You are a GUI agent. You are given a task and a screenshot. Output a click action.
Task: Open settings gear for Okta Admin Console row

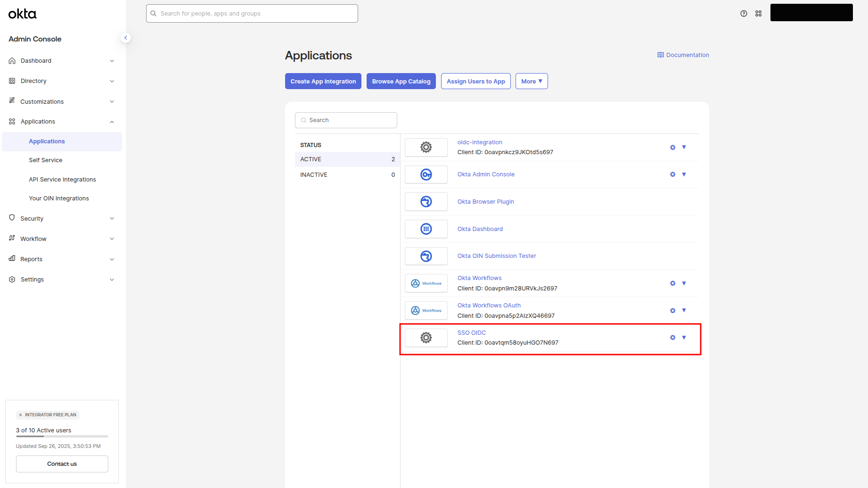(x=672, y=174)
